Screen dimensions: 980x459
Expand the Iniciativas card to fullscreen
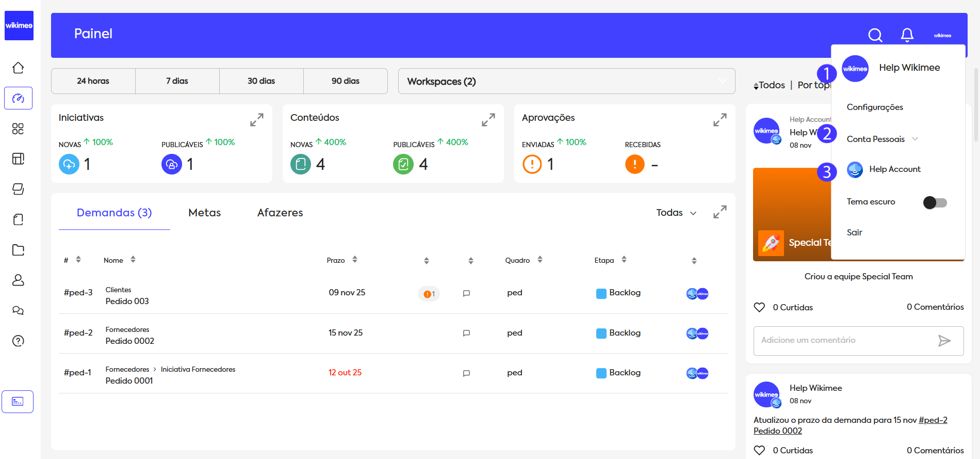(256, 120)
